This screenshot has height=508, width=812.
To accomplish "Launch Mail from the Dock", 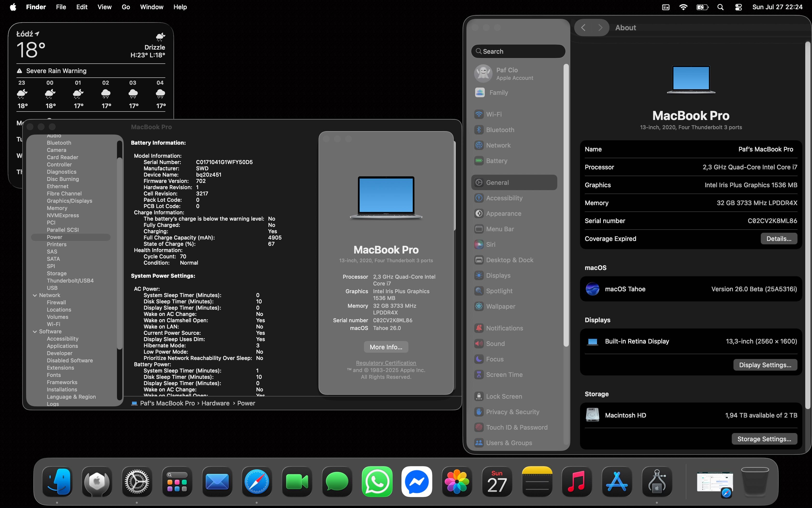I will 217,481.
